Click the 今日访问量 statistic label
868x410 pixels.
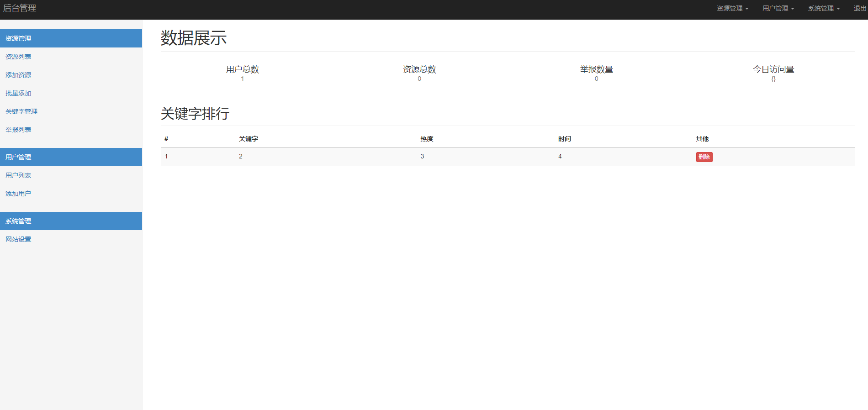click(773, 69)
